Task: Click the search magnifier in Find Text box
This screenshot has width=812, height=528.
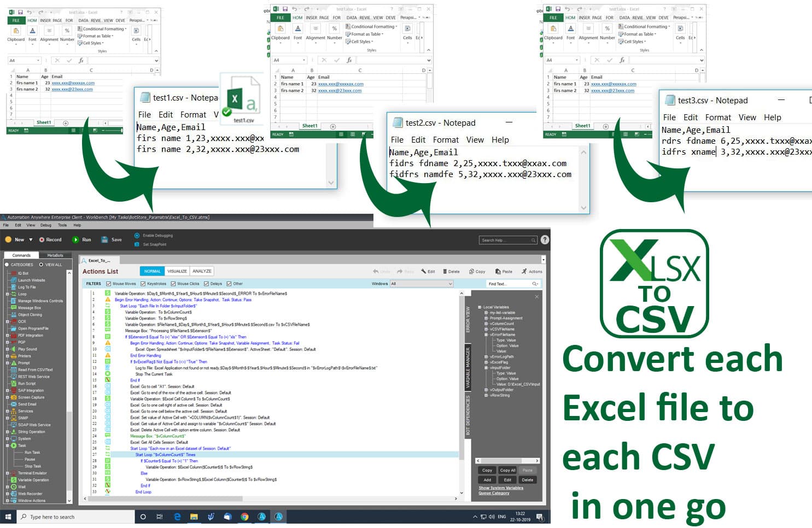Action: point(535,284)
